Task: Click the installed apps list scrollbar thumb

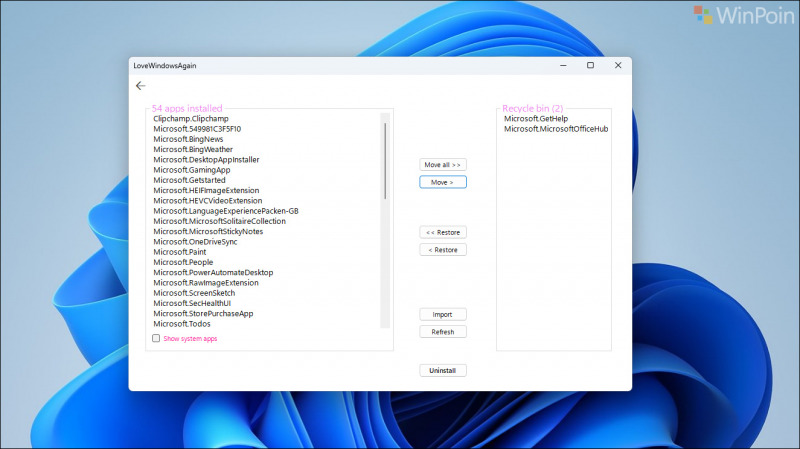Action: pyautogui.click(x=385, y=161)
